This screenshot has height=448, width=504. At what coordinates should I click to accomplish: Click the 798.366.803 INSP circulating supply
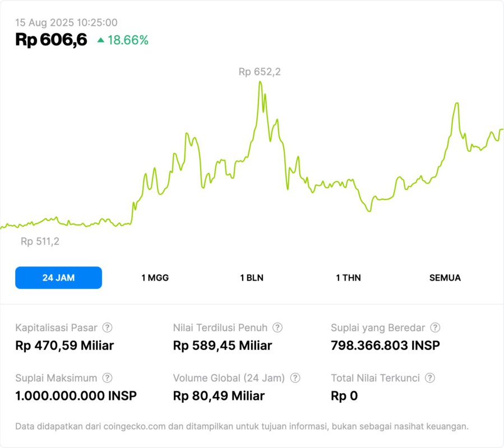pos(385,346)
